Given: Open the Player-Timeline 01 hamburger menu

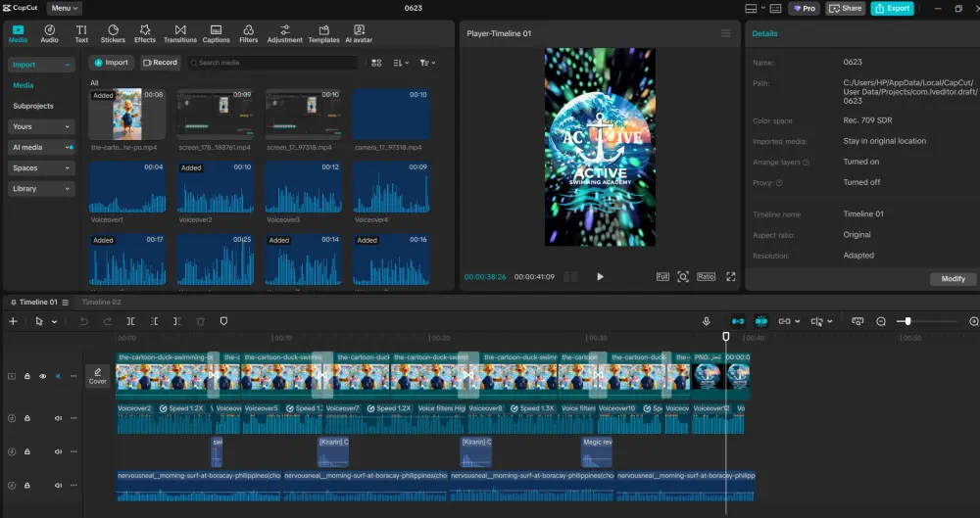Looking at the screenshot, I should click(x=725, y=33).
